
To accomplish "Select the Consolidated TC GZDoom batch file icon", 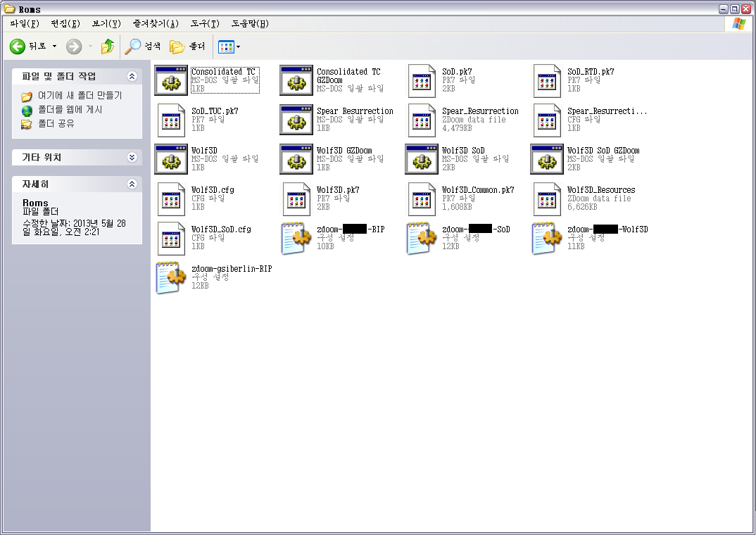I will coord(296,80).
